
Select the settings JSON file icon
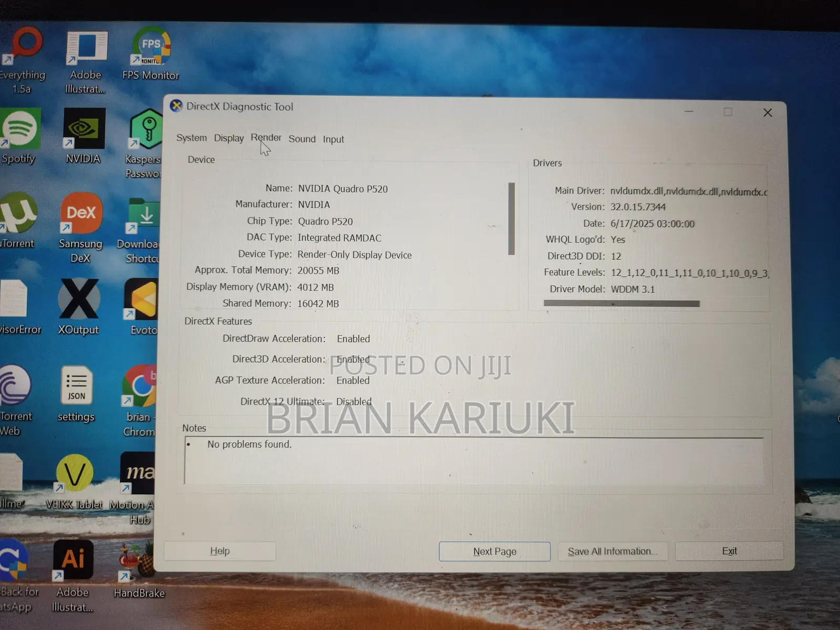[x=77, y=395]
